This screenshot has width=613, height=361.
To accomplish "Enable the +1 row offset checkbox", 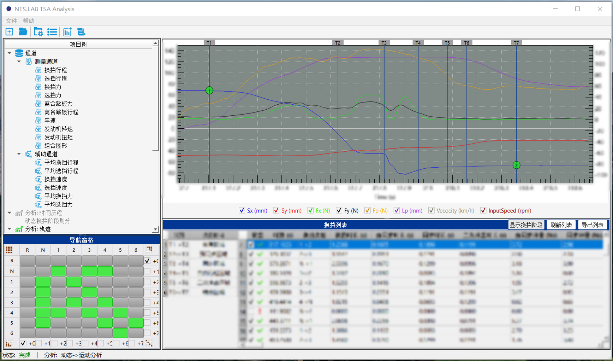I will (x=147, y=271).
